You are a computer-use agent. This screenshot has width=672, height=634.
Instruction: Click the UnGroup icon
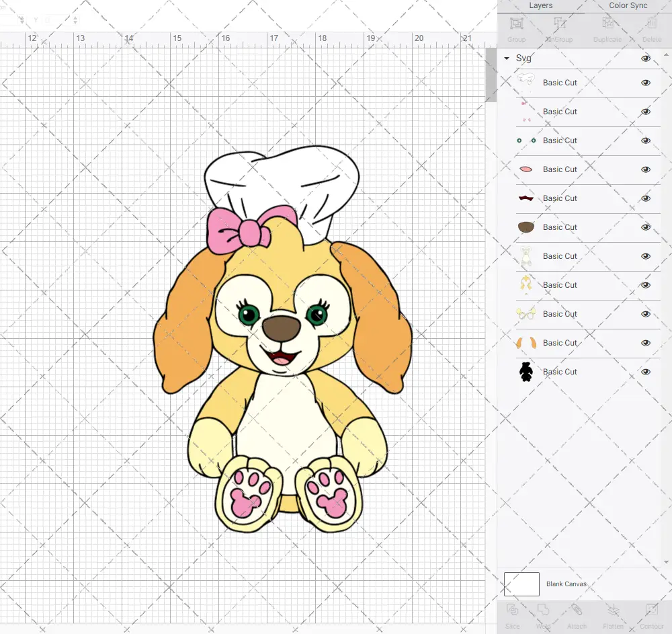point(559,23)
